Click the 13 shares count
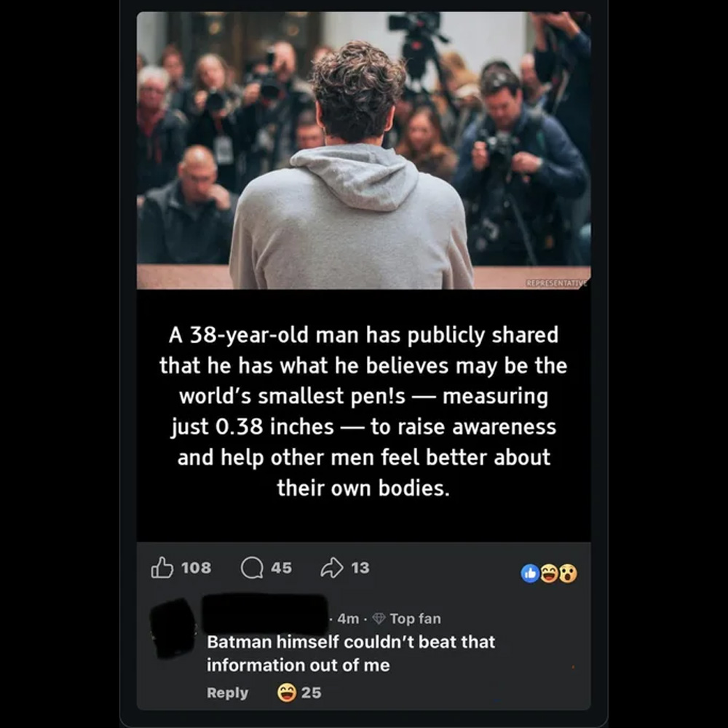 (x=360, y=567)
